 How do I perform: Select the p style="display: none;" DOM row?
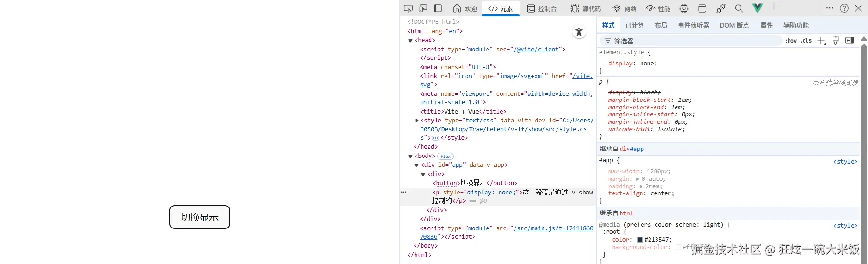click(498, 197)
